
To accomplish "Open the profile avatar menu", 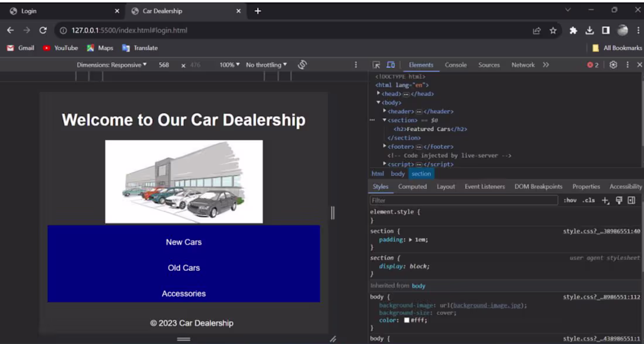I will pos(623,30).
